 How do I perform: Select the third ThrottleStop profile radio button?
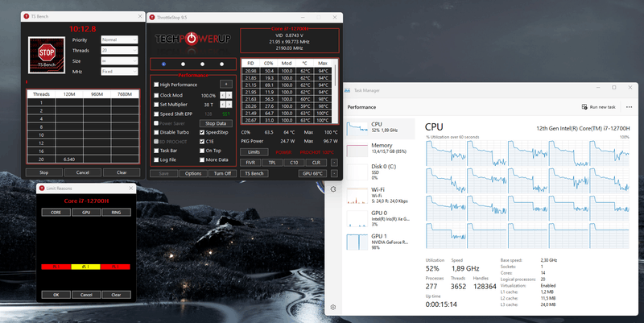(x=203, y=64)
